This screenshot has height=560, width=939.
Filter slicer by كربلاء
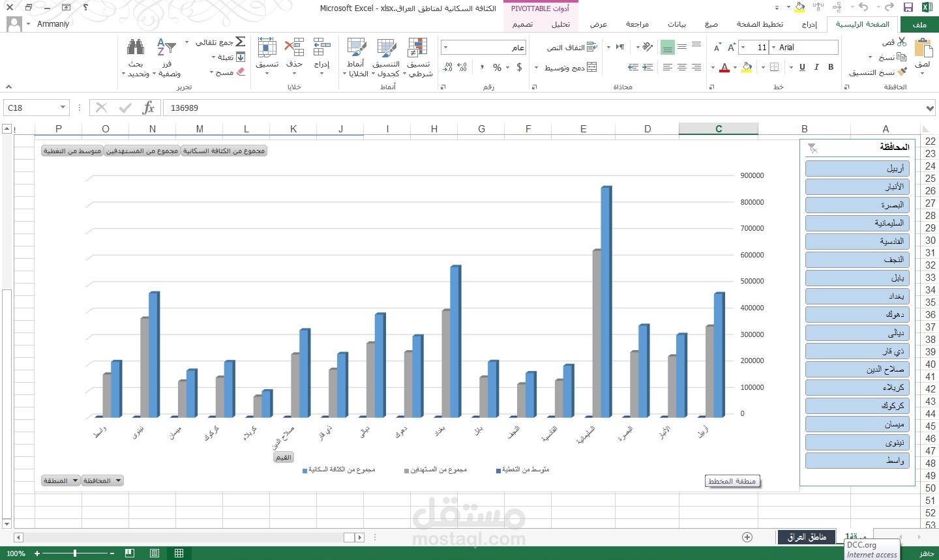[857, 387]
